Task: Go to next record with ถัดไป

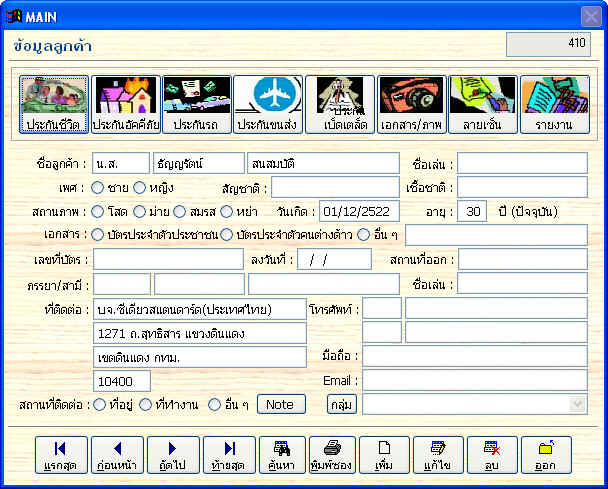Action: (x=171, y=455)
